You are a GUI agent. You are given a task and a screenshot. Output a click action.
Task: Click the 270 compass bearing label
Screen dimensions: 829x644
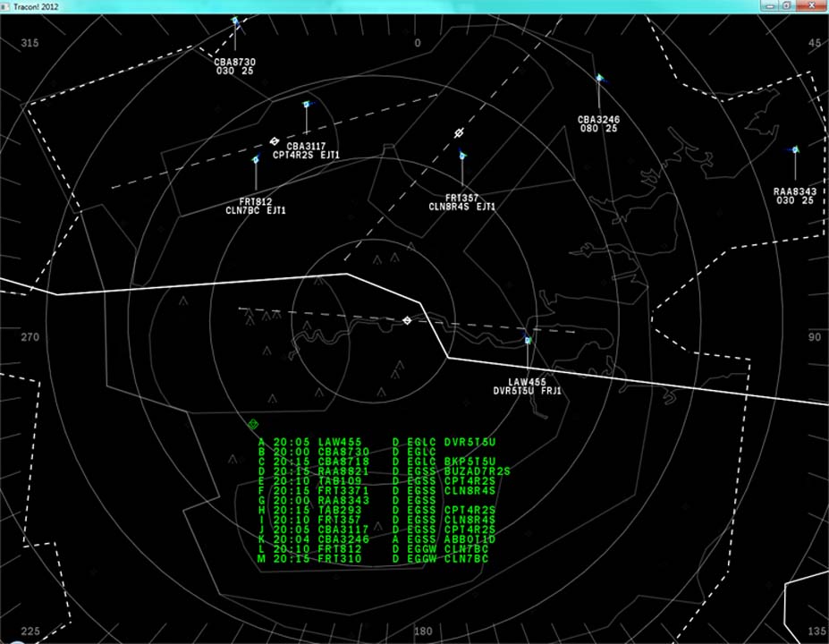tap(30, 337)
